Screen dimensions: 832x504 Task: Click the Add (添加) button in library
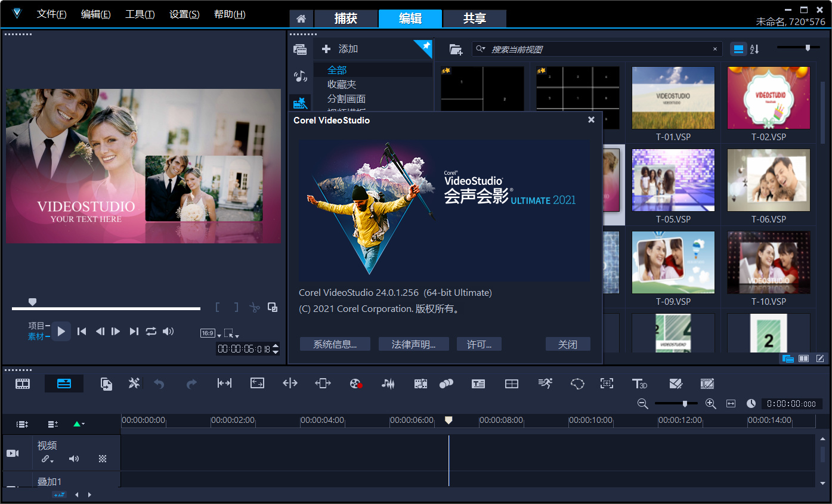coord(340,49)
